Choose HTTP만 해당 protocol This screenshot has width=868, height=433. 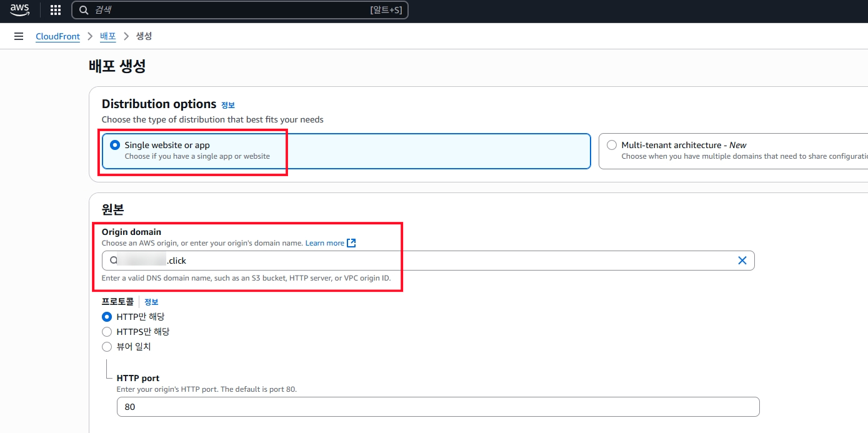click(x=107, y=317)
